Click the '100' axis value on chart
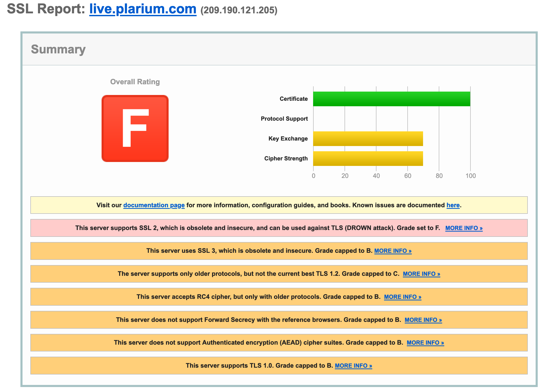Image resolution: width=555 pixels, height=392 pixels. coord(470,176)
